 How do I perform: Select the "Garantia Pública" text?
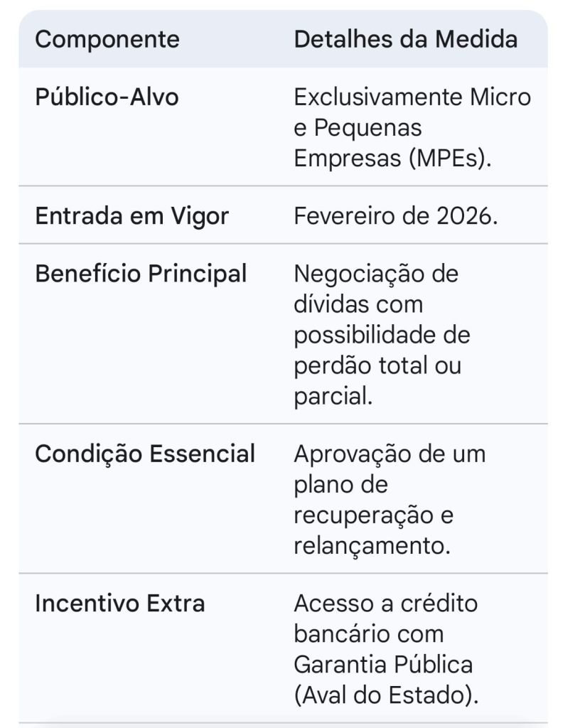point(383,665)
